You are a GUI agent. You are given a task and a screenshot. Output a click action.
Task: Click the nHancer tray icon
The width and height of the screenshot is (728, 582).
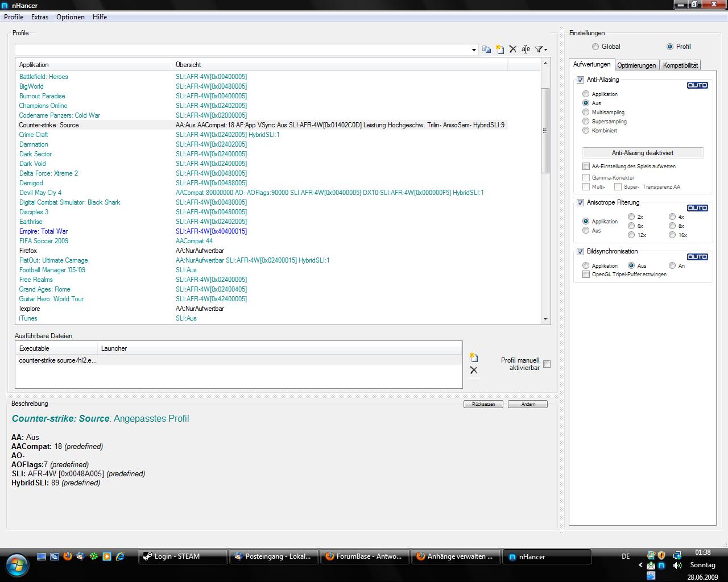point(661,566)
